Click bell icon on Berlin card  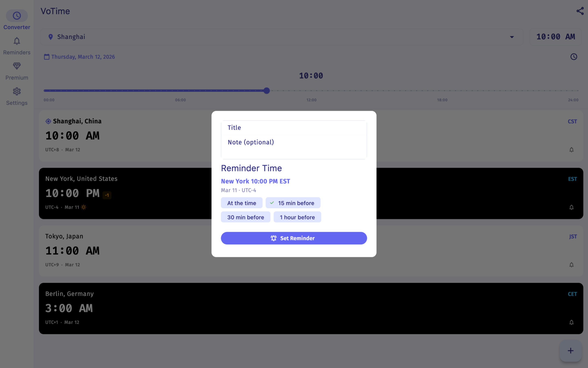click(571, 322)
